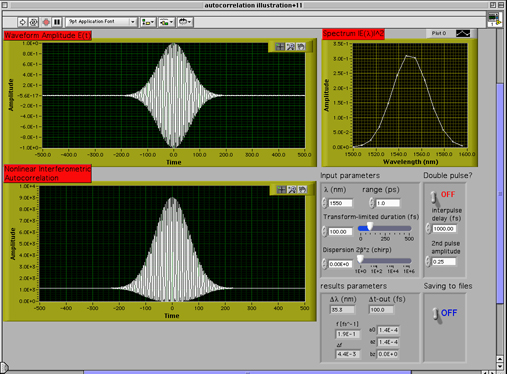The height and width of the screenshot is (374, 507).
Task: Click the bz indicator value 0.0E+0
Action: click(388, 354)
